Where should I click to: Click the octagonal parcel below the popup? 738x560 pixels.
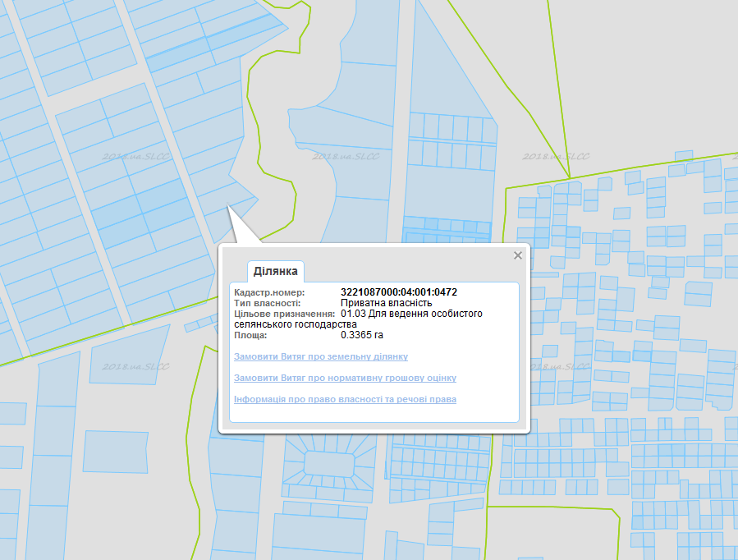coord(329,464)
